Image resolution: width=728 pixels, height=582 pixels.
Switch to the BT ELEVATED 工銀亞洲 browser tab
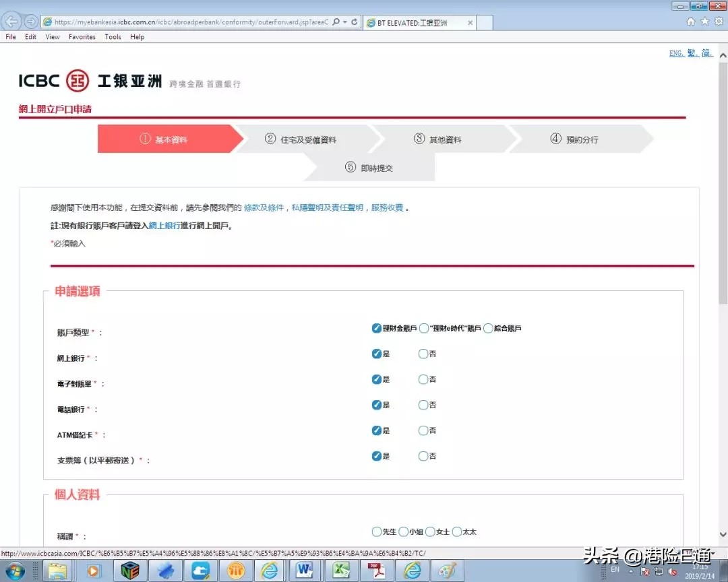(x=411, y=22)
